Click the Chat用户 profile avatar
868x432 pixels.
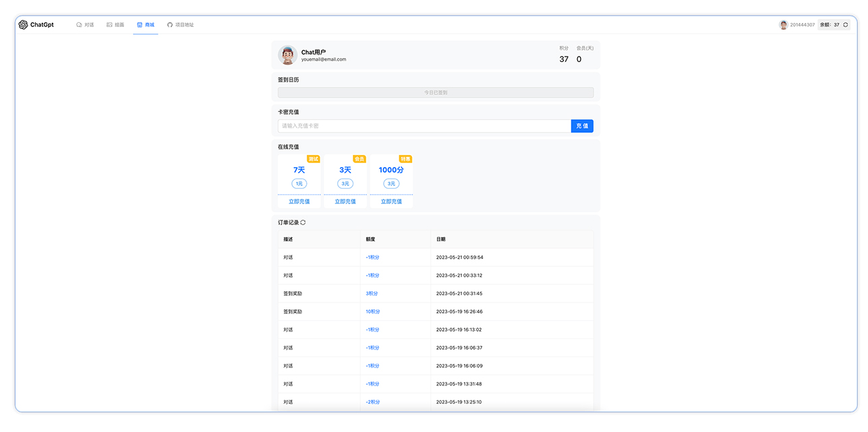[x=287, y=55]
